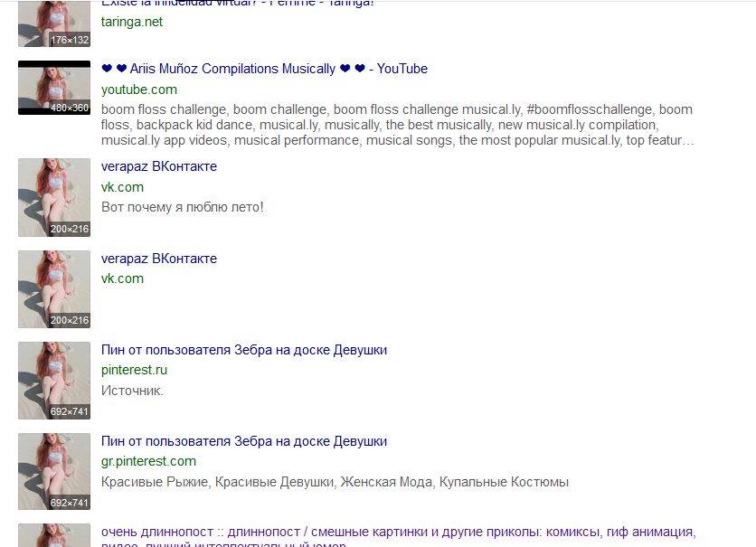The width and height of the screenshot is (756, 547).
Task: Click the gr.pinterest.com URL
Action: 148,461
